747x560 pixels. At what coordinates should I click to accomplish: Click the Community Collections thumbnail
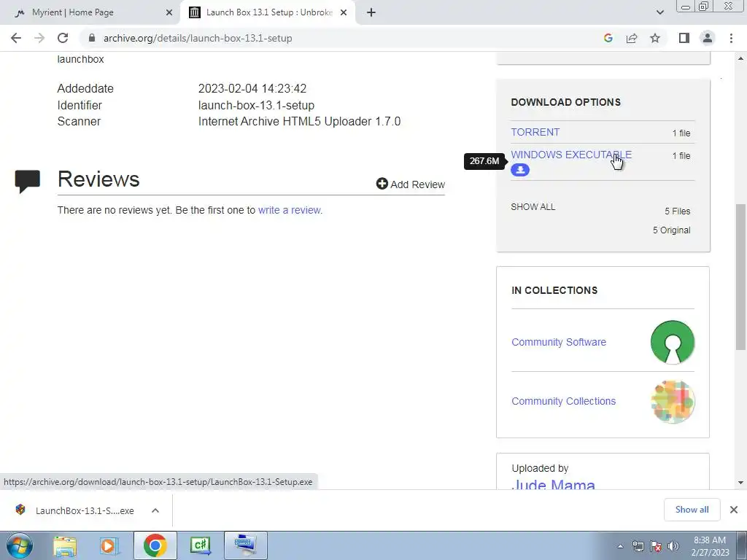(672, 402)
